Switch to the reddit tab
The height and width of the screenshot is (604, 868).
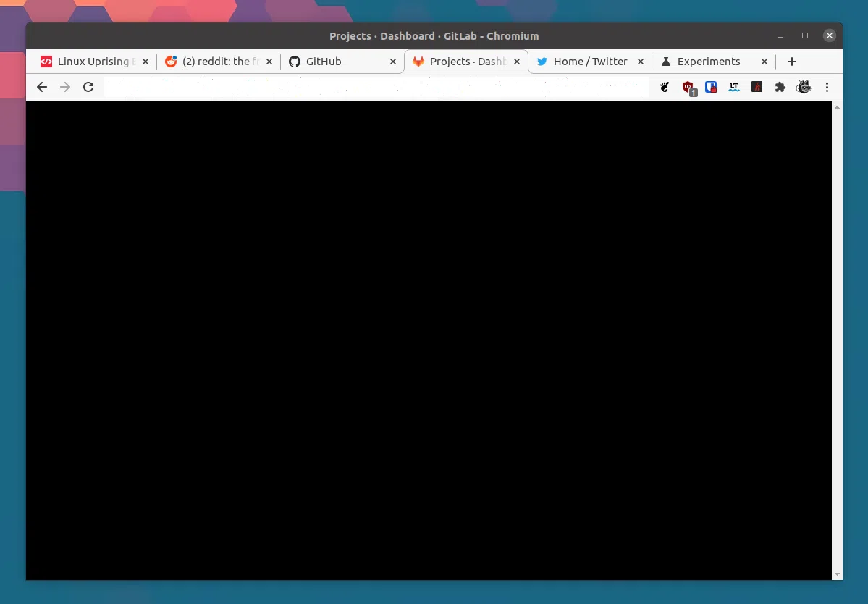click(x=214, y=62)
